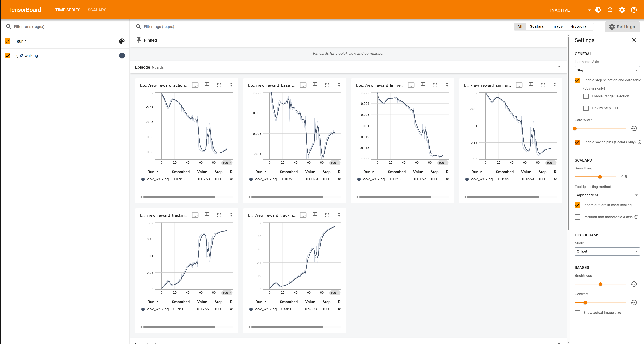This screenshot has height=344, width=644.
Task: Expand rew_reward_lin_ve card to full size
Action: [435, 85]
